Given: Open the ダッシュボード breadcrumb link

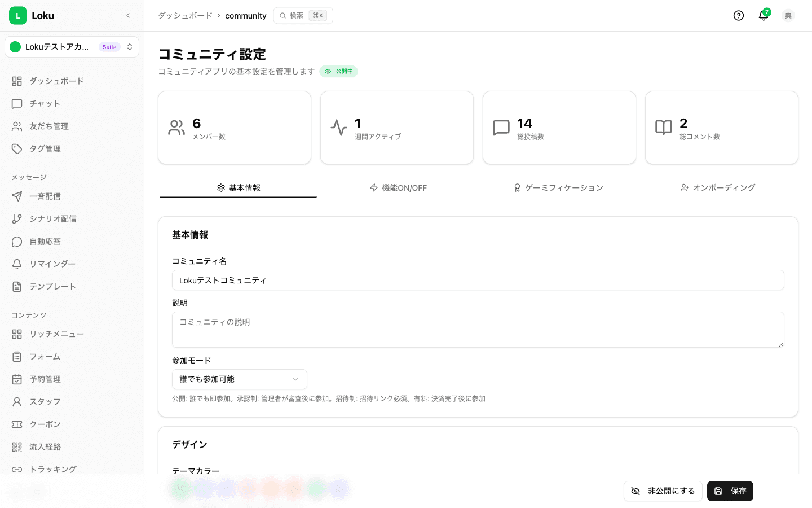Looking at the screenshot, I should [x=185, y=16].
